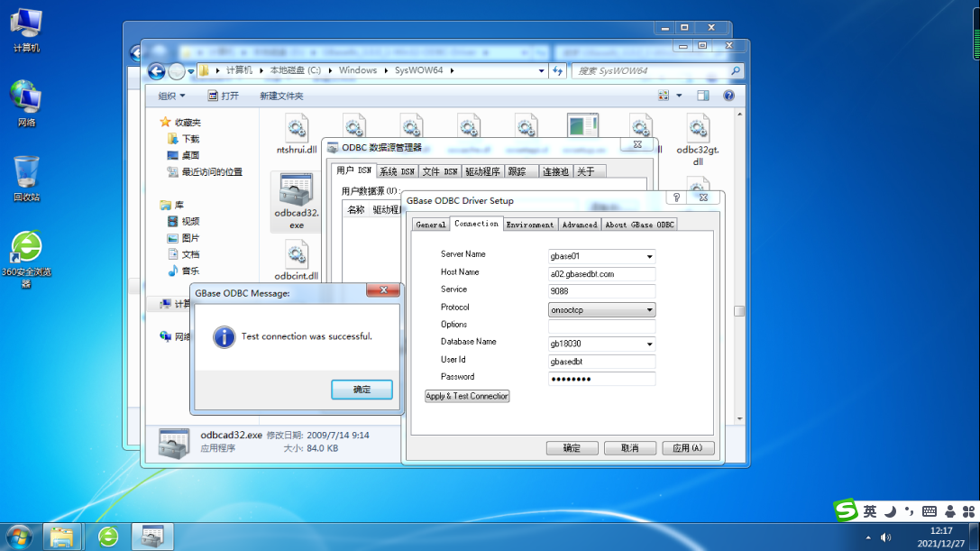980x551 pixels.
Task: Toggle the preview pane icon
Action: point(703,96)
